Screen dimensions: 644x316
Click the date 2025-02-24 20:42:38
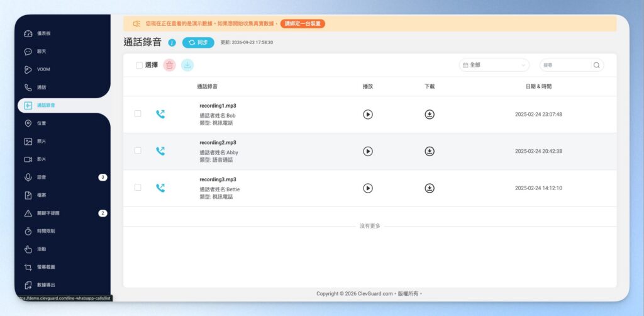(538, 151)
